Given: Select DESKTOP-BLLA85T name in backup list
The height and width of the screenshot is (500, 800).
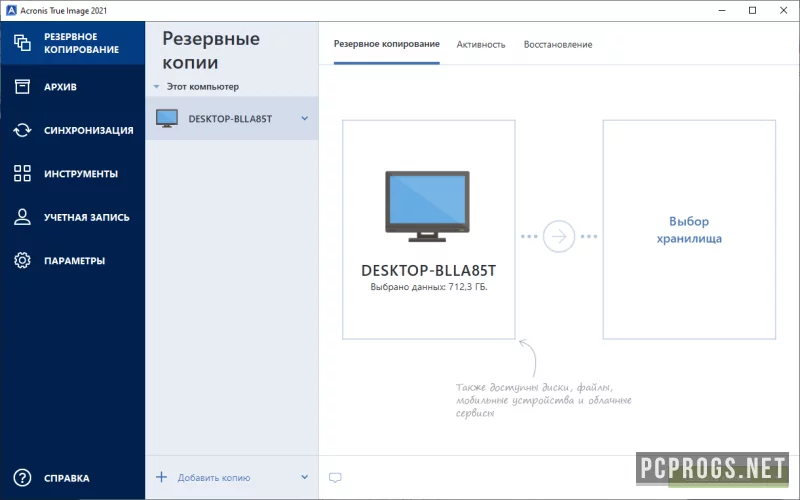Looking at the screenshot, I should tap(230, 118).
